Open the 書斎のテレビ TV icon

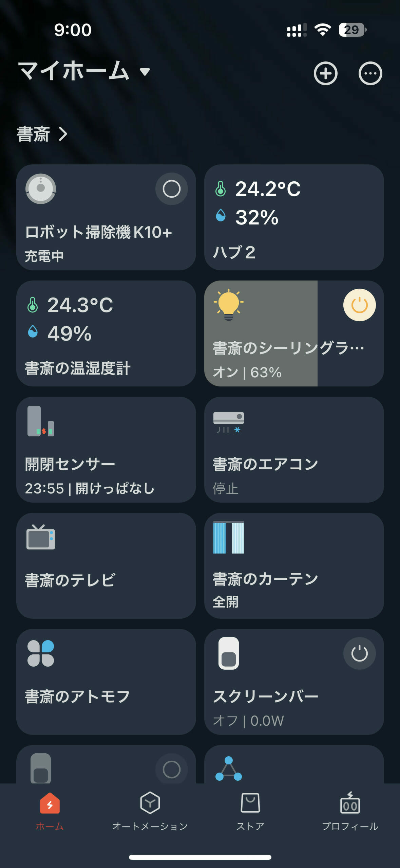click(41, 537)
